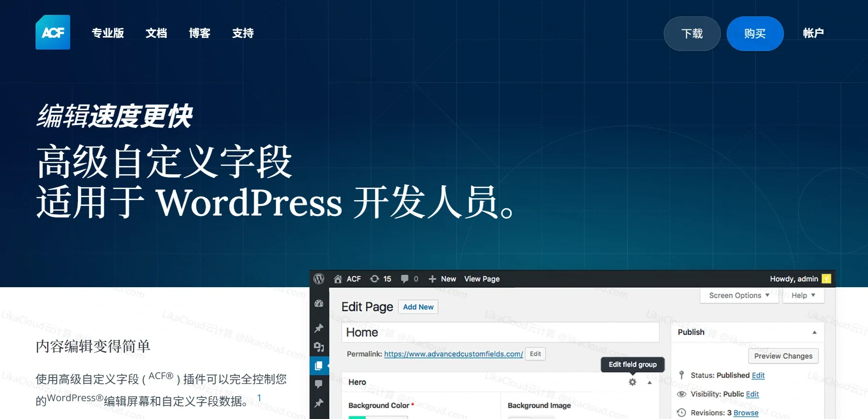Open the advancedcustomfields.com permalink

click(453, 354)
